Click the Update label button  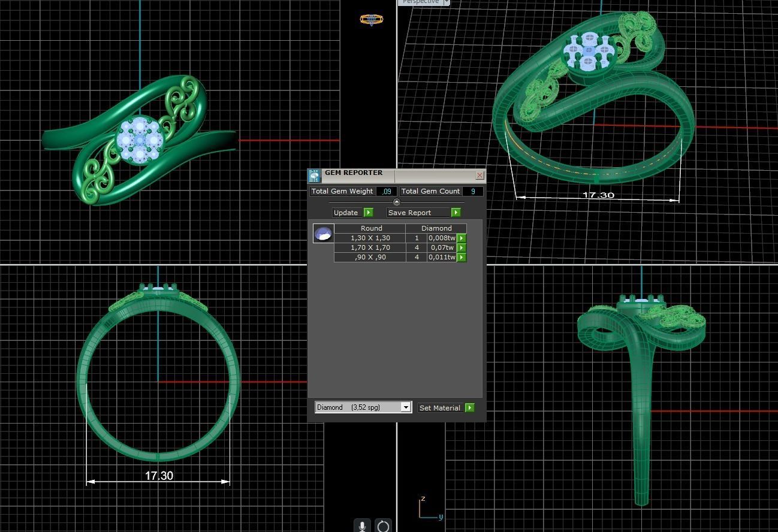click(348, 213)
